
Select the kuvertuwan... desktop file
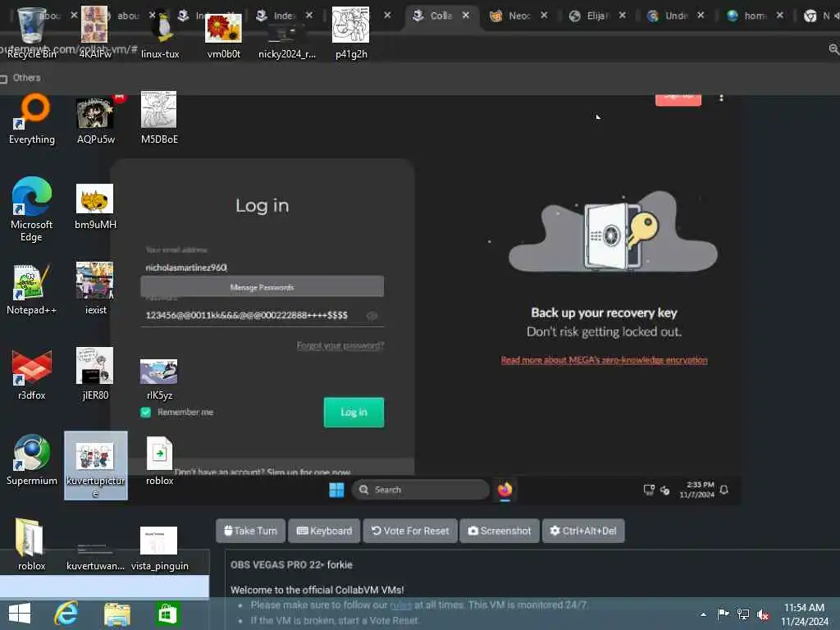tap(95, 555)
